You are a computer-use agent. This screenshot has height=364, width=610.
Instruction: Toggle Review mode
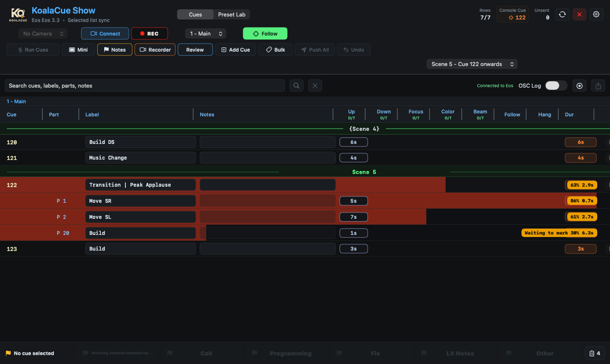tap(195, 50)
